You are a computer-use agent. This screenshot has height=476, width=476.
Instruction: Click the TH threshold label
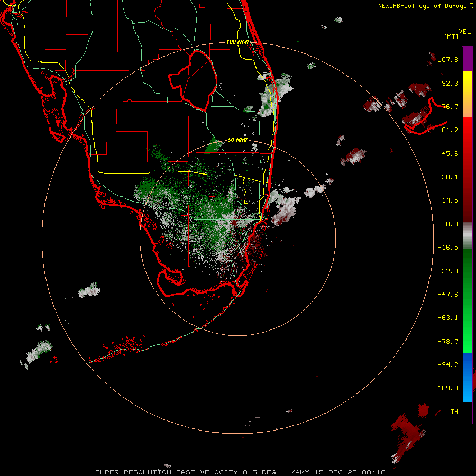coord(454,412)
